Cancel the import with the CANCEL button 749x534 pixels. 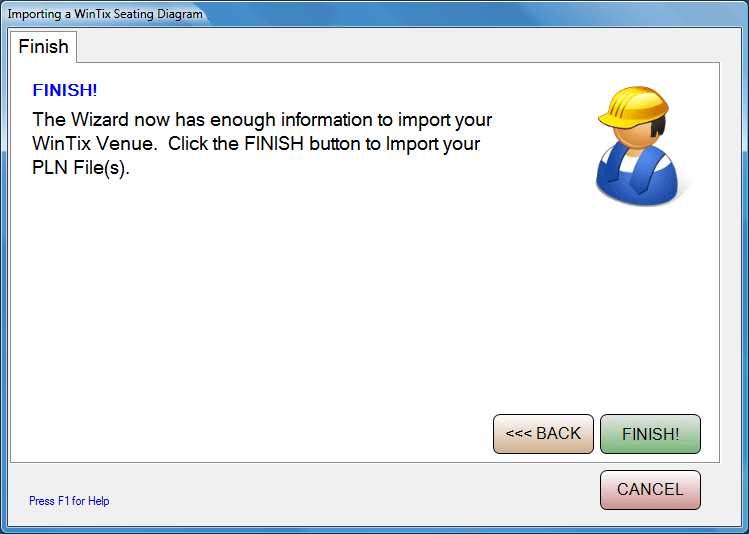pyautogui.click(x=650, y=490)
